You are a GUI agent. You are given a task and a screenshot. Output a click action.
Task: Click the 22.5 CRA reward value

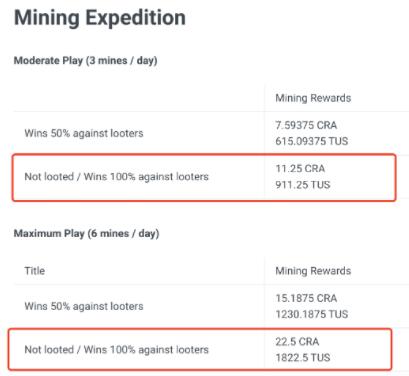(x=297, y=342)
